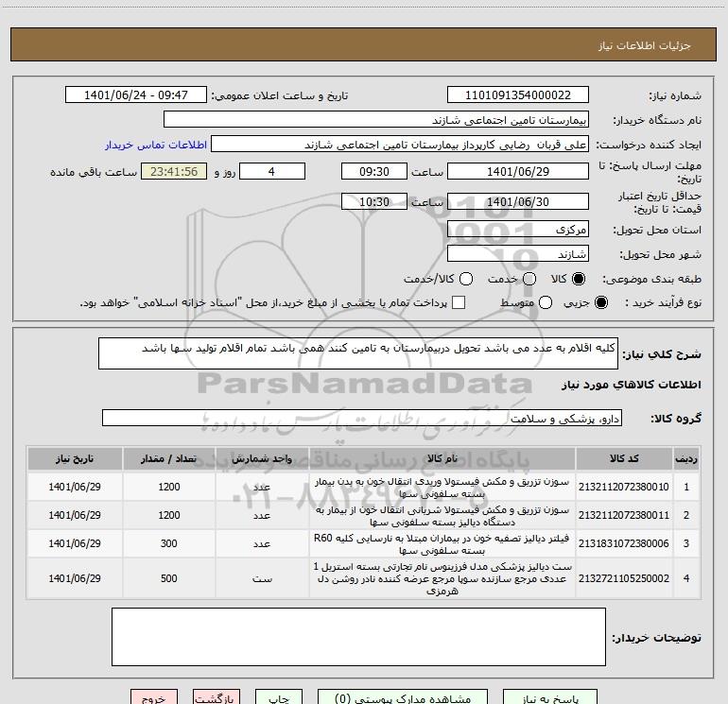Click buyer name field بیمارستان تامین اجتماعی شازند
Image resolution: width=728 pixels, height=704 pixels.
click(x=376, y=120)
